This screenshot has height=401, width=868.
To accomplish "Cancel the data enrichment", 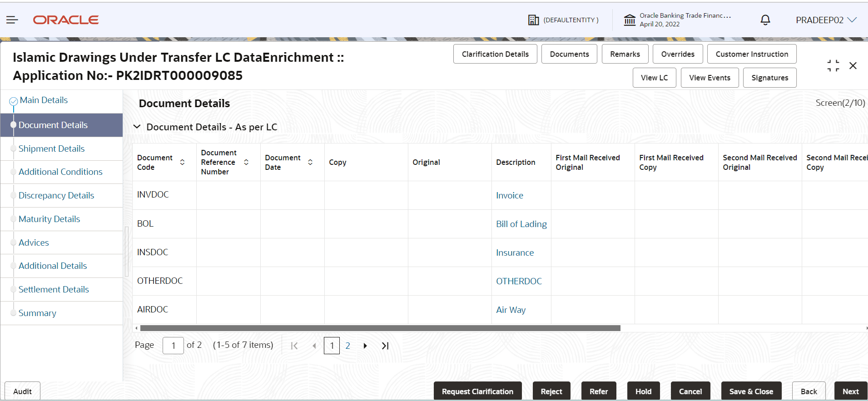I will coord(690,391).
